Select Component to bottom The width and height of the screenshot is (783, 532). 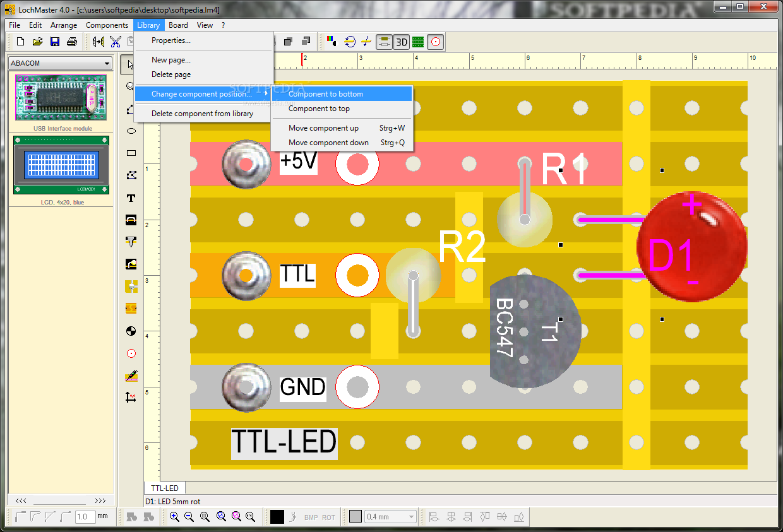coord(342,94)
